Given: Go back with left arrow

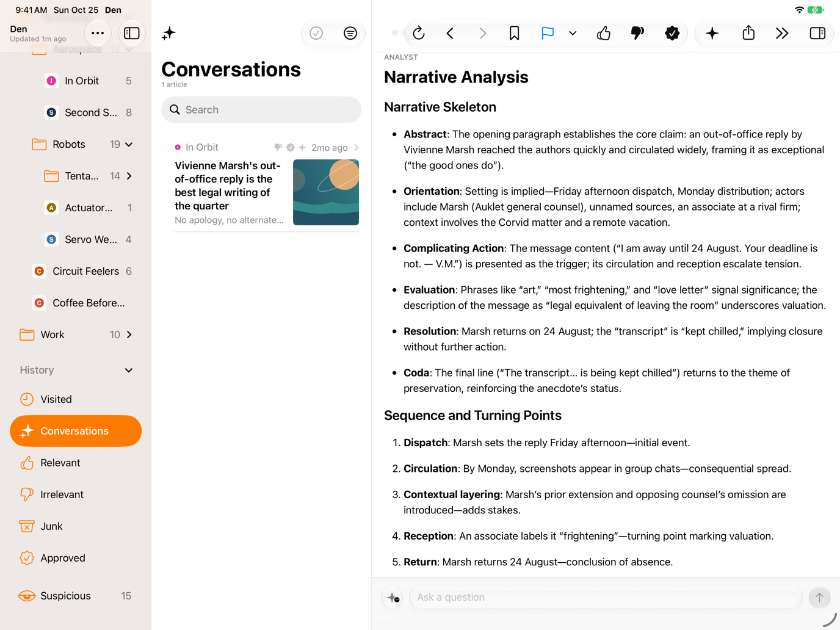Looking at the screenshot, I should pos(451,33).
